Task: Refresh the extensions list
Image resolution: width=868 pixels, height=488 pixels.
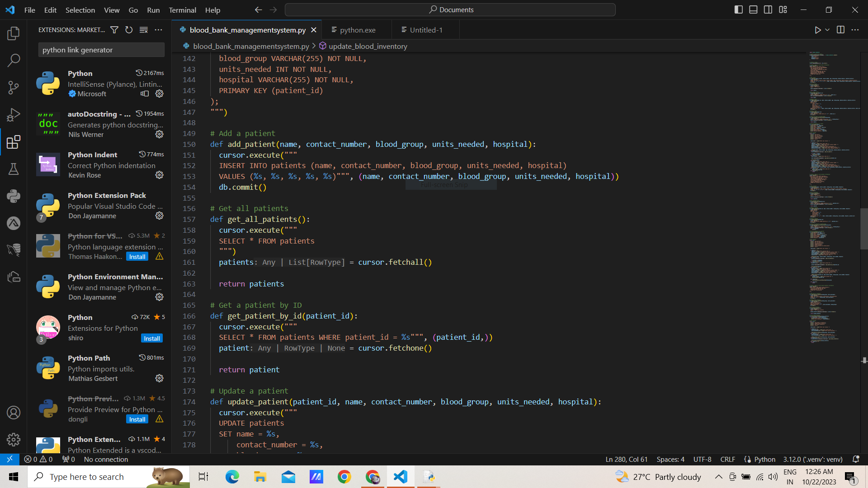Action: [x=129, y=30]
